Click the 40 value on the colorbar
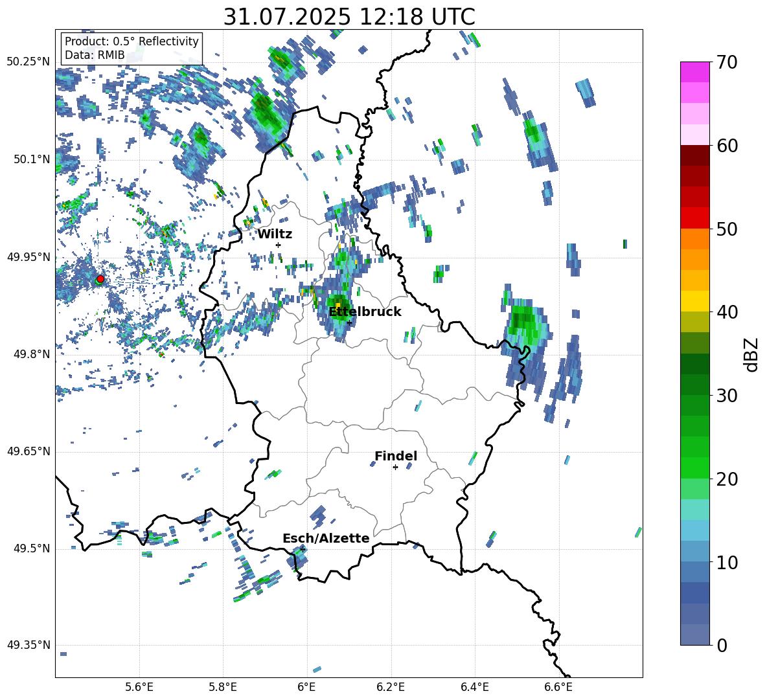The image size is (767, 700). (x=726, y=312)
